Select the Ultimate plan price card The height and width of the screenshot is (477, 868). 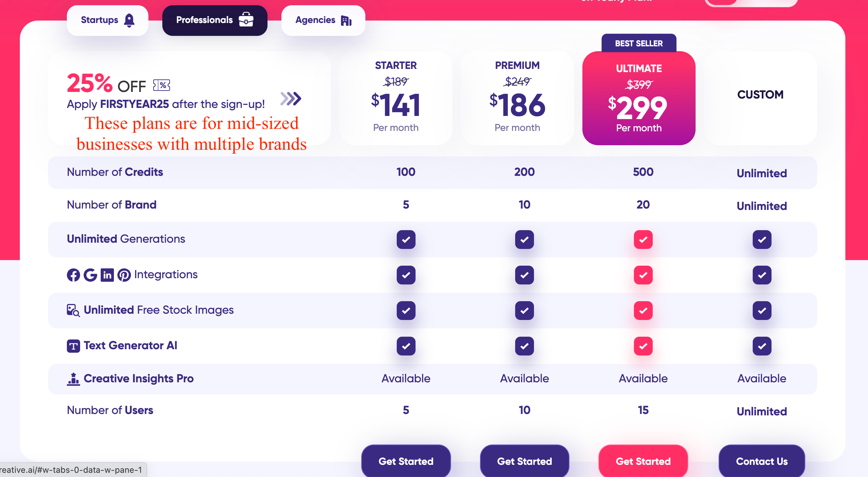(639, 98)
